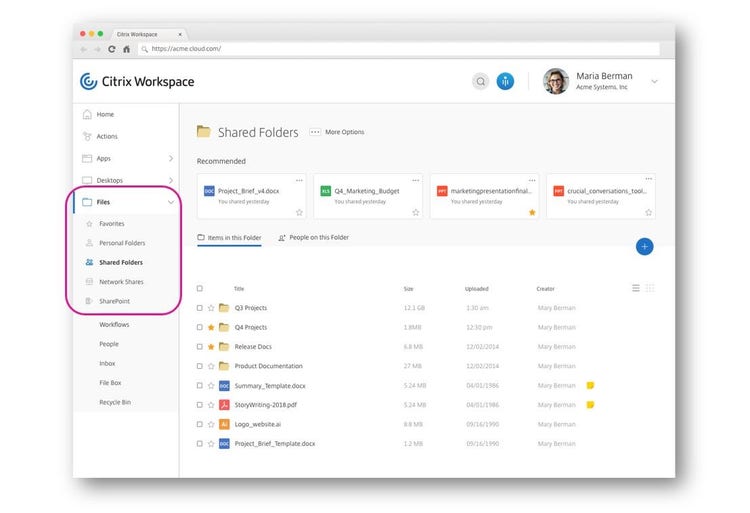Viewport: 750px width, 513px height.
Task: Open SharePoint in sidebar
Action: click(x=114, y=301)
